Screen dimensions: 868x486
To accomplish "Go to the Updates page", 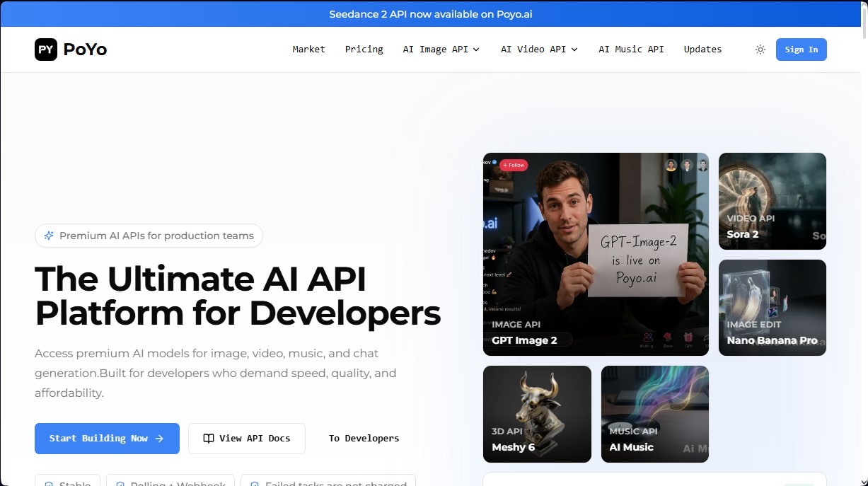I will click(702, 50).
